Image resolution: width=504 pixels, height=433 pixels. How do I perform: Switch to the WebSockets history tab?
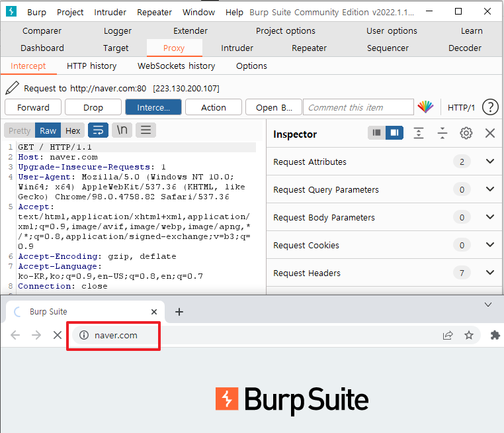tap(176, 66)
